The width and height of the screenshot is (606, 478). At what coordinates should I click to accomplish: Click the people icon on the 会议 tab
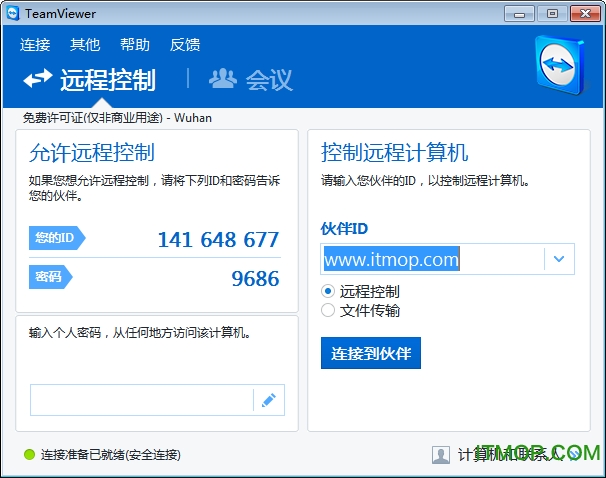pos(222,79)
